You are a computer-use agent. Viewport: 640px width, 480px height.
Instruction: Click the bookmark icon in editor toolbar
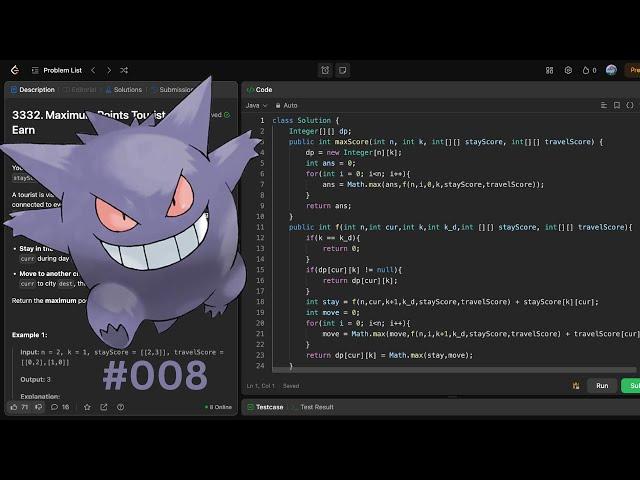tap(617, 105)
